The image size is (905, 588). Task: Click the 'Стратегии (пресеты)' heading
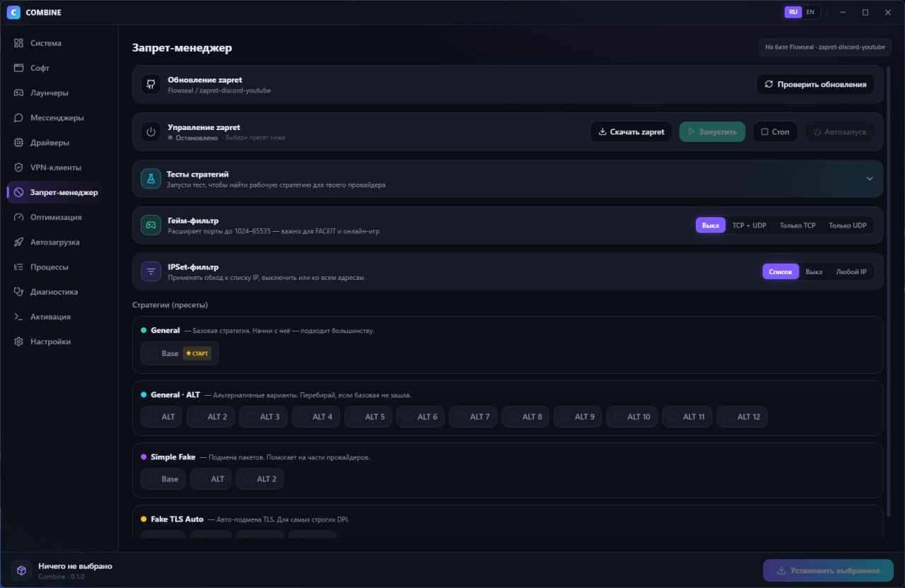tap(170, 305)
